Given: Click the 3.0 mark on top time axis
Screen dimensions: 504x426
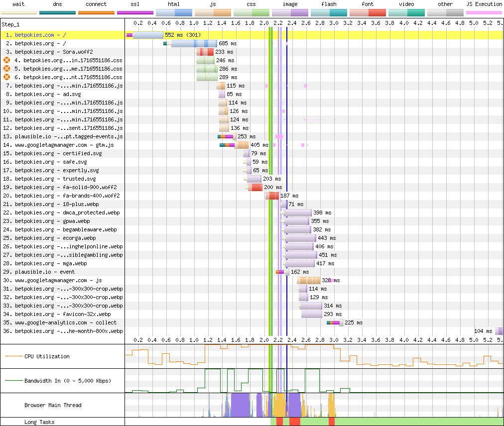Looking at the screenshot, I should 334,23.
